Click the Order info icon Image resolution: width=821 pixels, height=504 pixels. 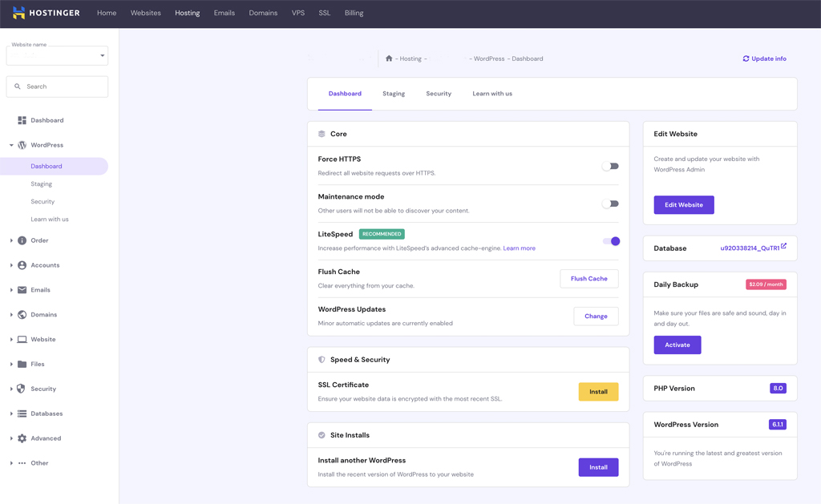[22, 240]
